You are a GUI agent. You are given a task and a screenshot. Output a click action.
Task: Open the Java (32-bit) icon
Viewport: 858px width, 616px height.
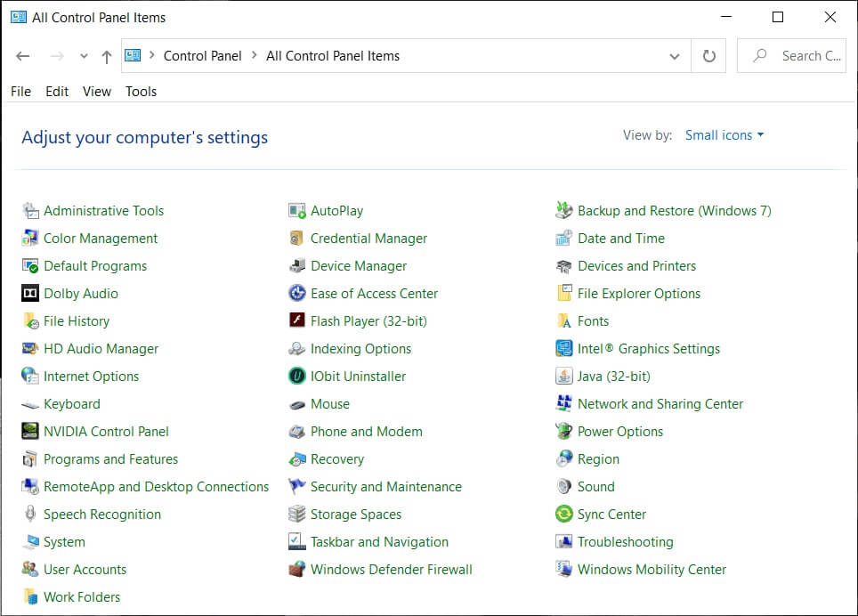coord(563,377)
